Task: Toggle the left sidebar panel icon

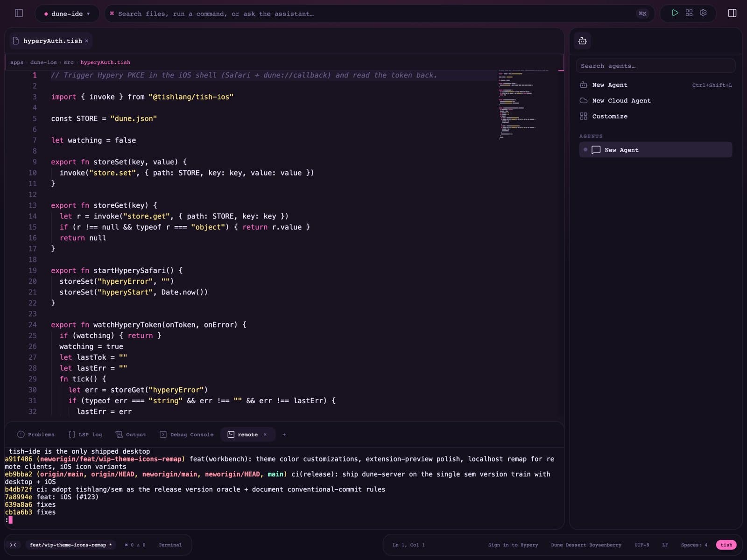Action: [x=19, y=13]
